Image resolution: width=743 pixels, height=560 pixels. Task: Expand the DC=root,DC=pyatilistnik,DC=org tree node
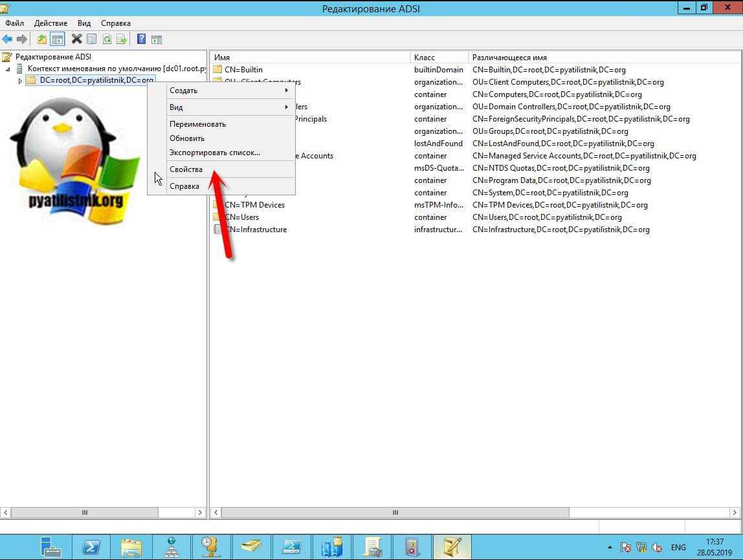(20, 81)
